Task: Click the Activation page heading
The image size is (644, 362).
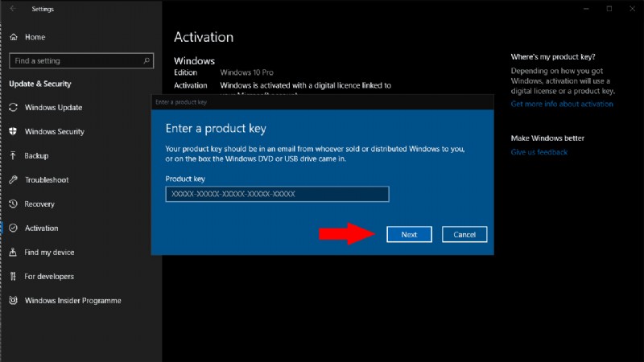Action: [204, 37]
